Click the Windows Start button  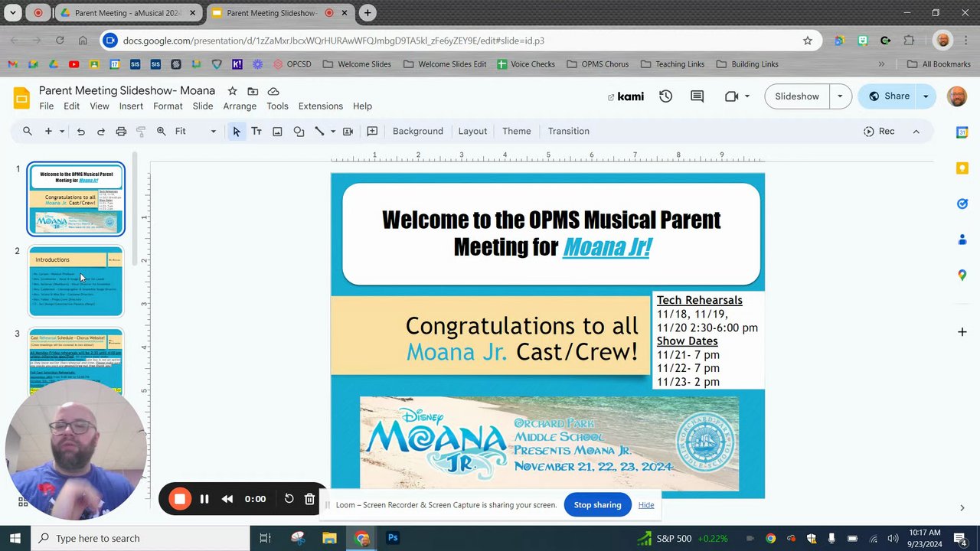14,538
